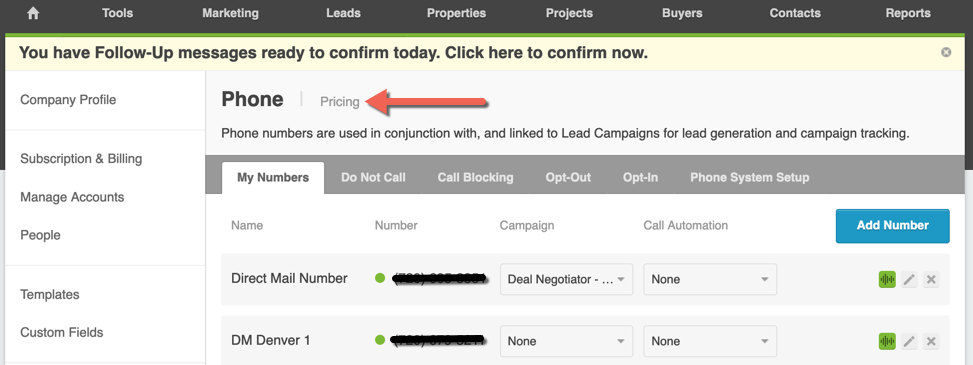This screenshot has height=365, width=973.
Task: Open Subscription & Billing in sidebar
Action: pyautogui.click(x=81, y=159)
